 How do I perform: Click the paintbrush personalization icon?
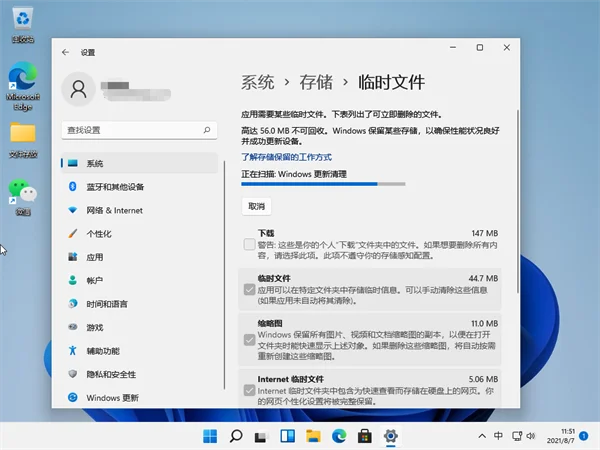pos(72,233)
